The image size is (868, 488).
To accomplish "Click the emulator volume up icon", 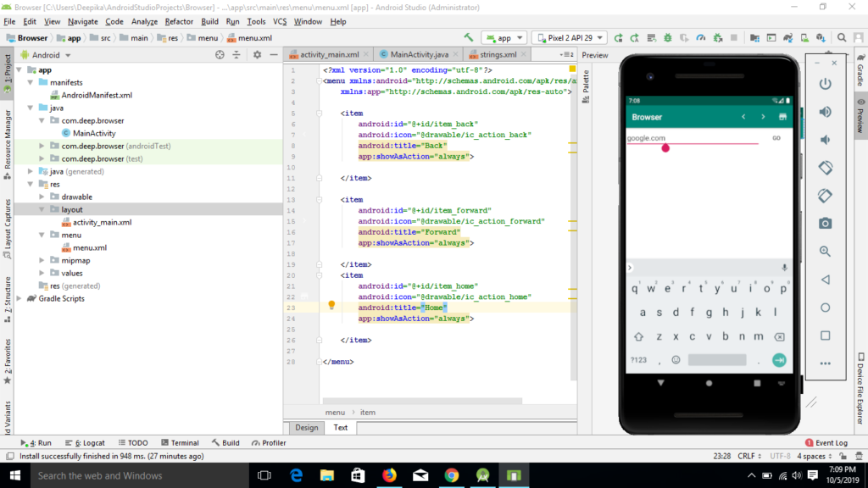I will [826, 112].
